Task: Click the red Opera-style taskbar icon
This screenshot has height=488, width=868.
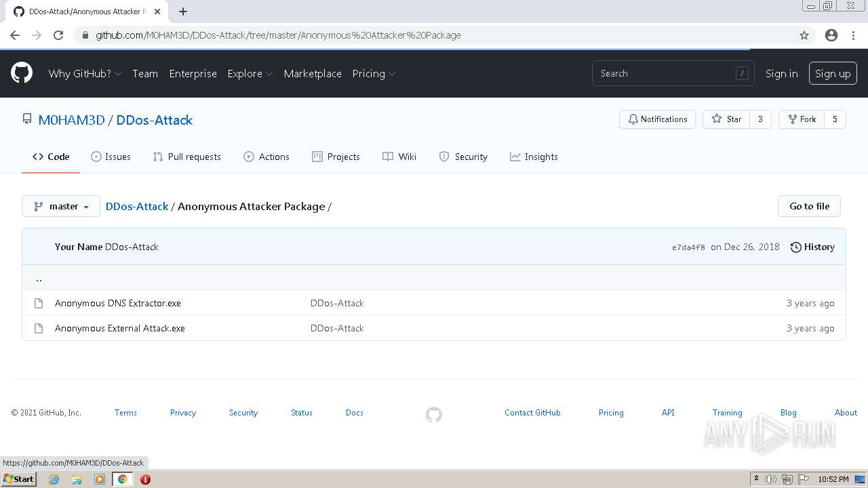Action: [x=145, y=479]
